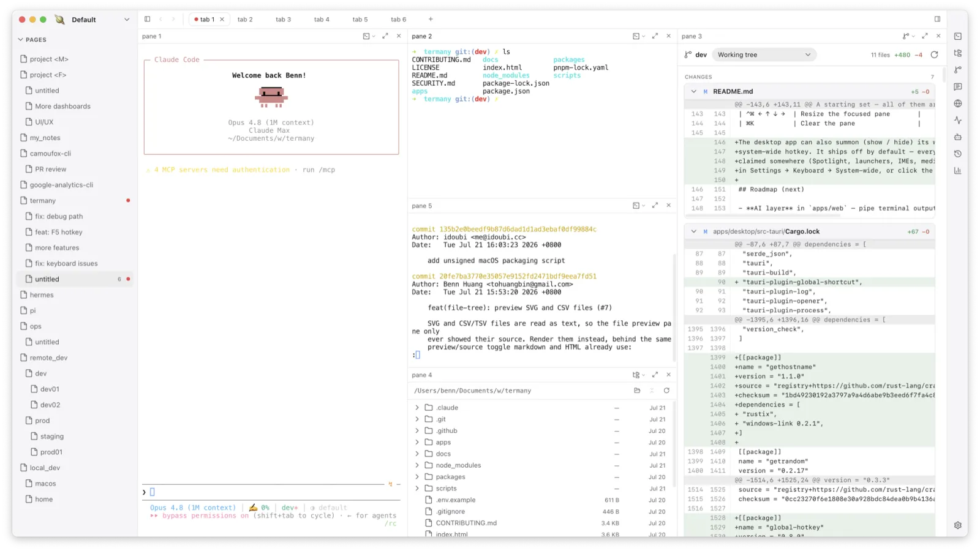
Task: Collapse the Cargo.lock diff
Action: tap(693, 231)
